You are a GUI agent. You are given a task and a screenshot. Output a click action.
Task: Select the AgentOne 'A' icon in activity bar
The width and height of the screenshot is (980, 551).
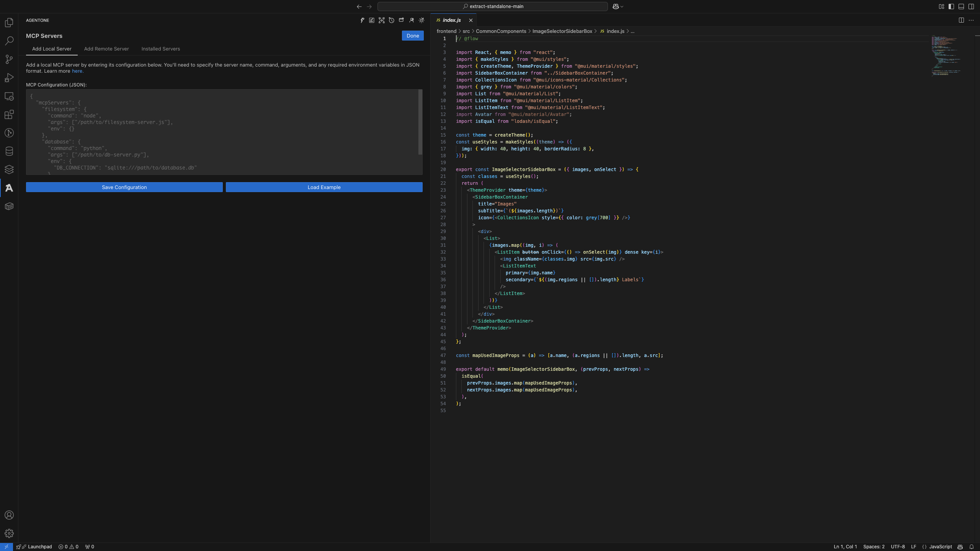pos(9,188)
